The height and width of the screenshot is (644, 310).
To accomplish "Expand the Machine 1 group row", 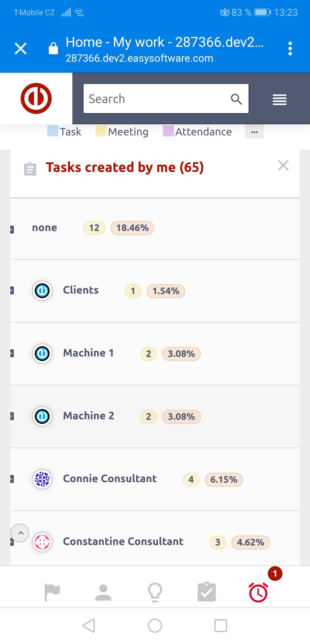I will (12, 353).
